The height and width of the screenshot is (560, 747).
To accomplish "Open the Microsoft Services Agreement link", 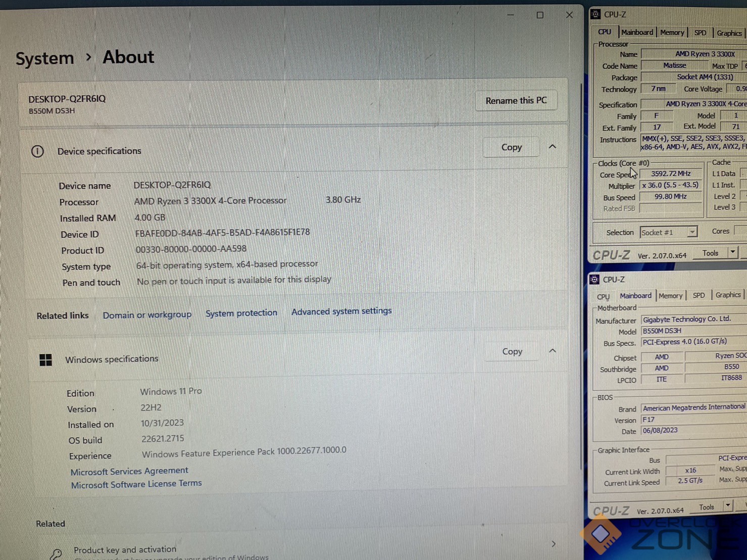I will pyautogui.click(x=129, y=471).
